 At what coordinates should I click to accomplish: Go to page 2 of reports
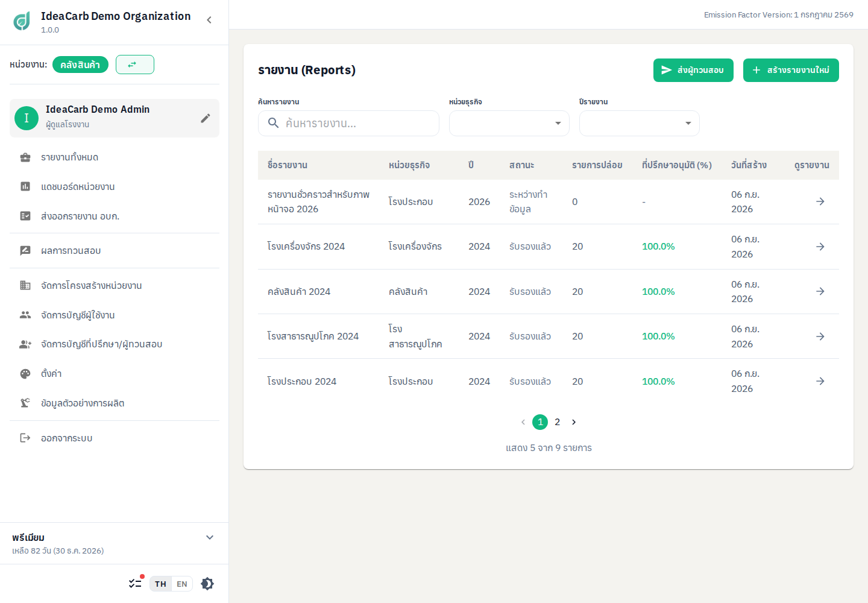tap(558, 422)
